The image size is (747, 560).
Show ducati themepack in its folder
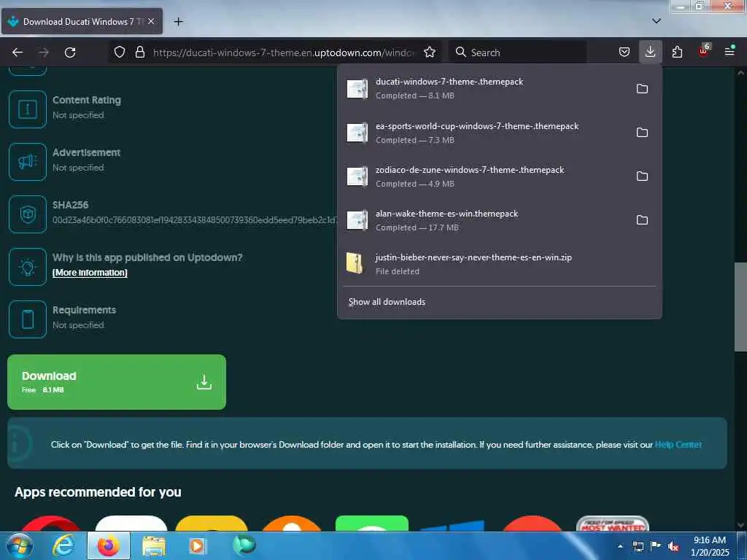pyautogui.click(x=642, y=88)
